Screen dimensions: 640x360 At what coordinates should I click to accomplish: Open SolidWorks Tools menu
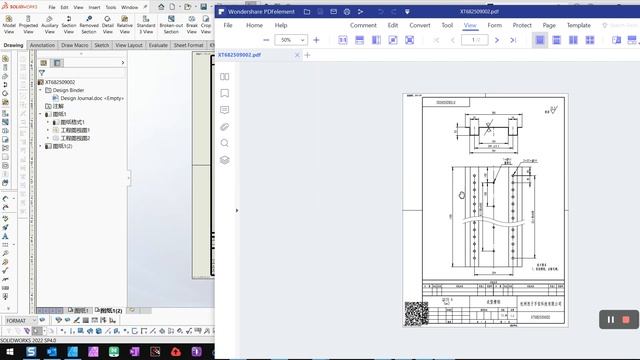pyautogui.click(x=111, y=7)
